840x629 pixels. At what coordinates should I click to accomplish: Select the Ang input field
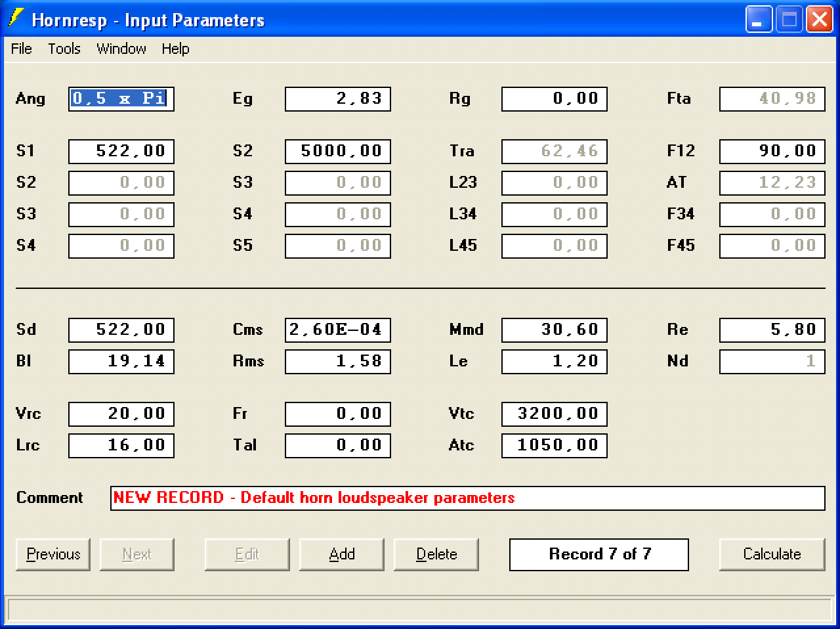[121, 98]
